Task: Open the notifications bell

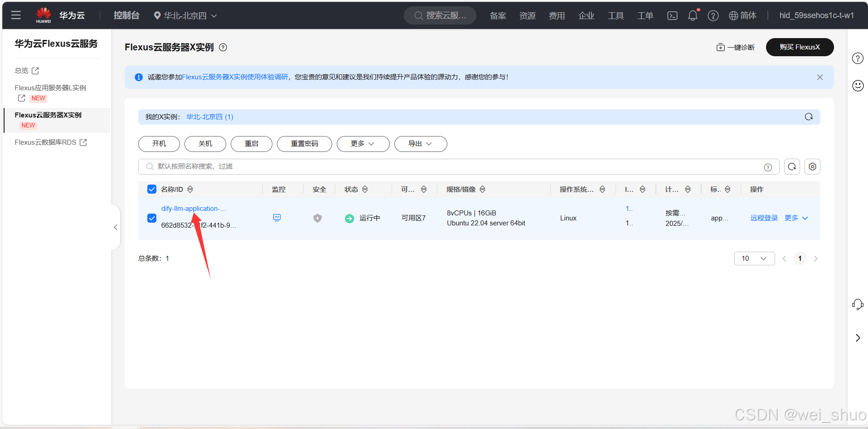Action: pos(693,16)
